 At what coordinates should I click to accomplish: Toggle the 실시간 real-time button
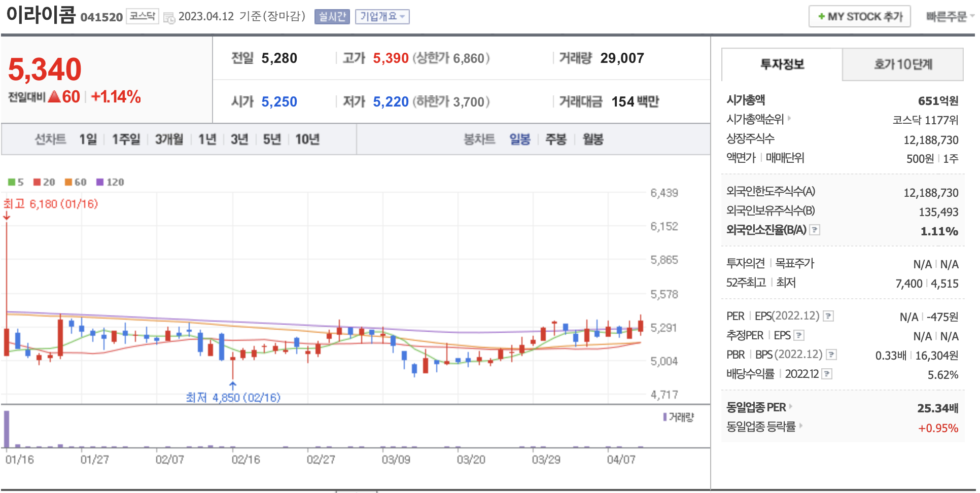click(332, 17)
